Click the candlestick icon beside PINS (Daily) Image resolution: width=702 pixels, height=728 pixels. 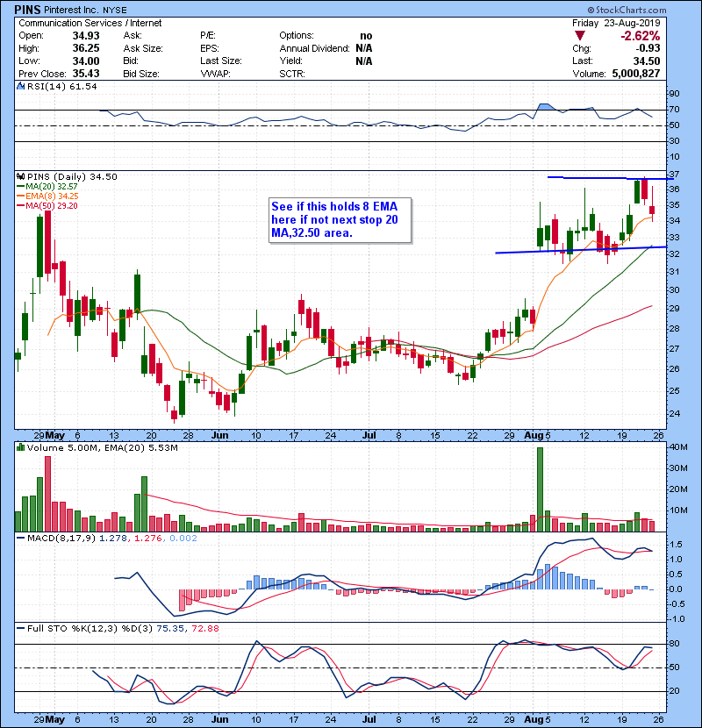pos(20,176)
